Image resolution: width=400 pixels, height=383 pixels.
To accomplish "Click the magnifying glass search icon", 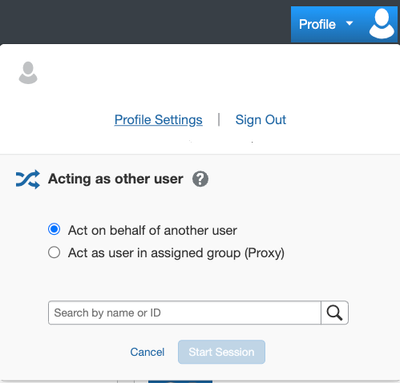I will coord(335,313).
